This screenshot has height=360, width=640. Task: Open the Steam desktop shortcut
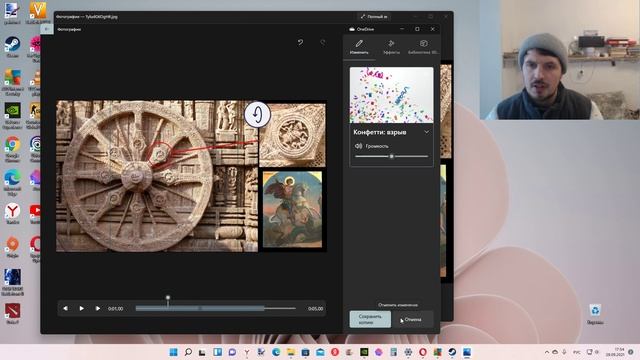pos(12,47)
